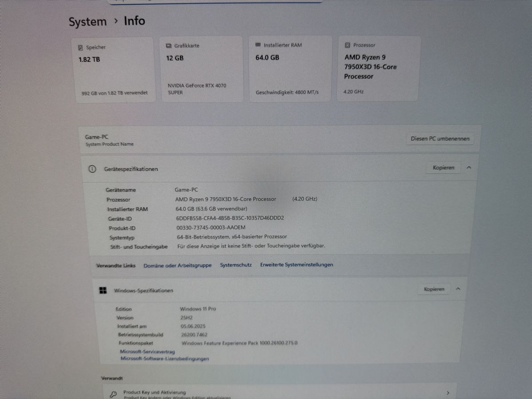Click the Prozessor chip icon
The image size is (532, 399).
[347, 45]
